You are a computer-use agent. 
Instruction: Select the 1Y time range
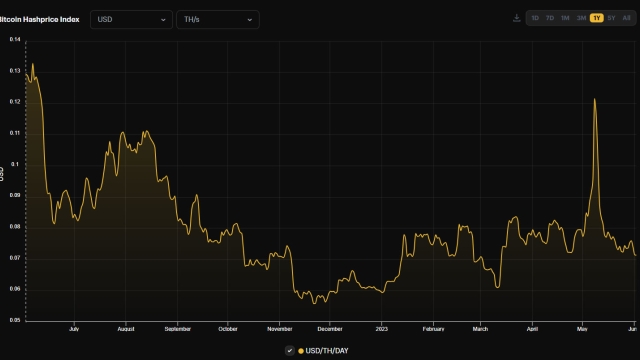[597, 18]
